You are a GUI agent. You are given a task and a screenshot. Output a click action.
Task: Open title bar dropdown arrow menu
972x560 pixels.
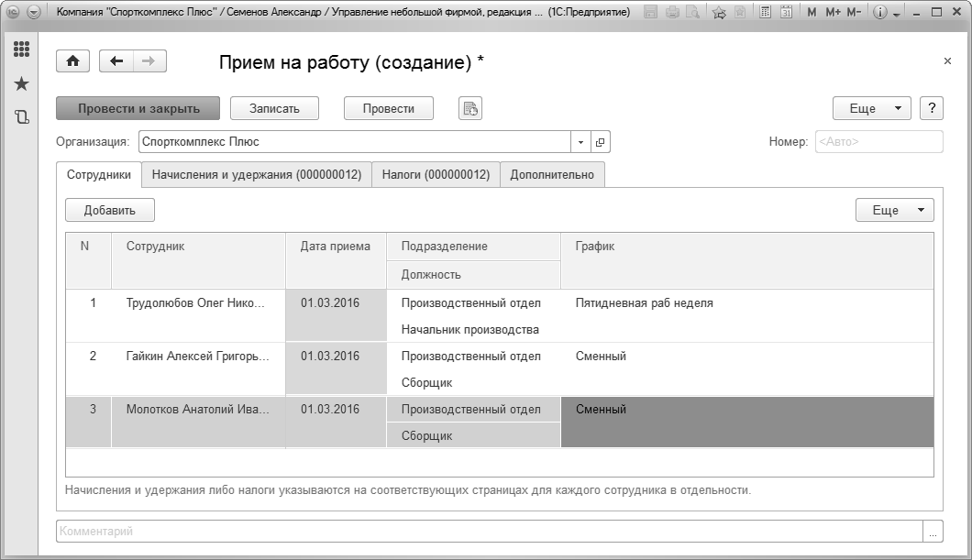34,12
